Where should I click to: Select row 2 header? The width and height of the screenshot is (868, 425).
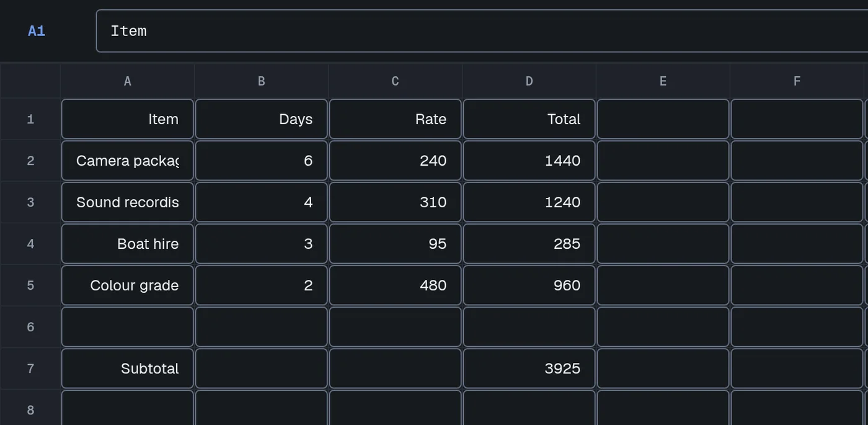click(x=30, y=161)
